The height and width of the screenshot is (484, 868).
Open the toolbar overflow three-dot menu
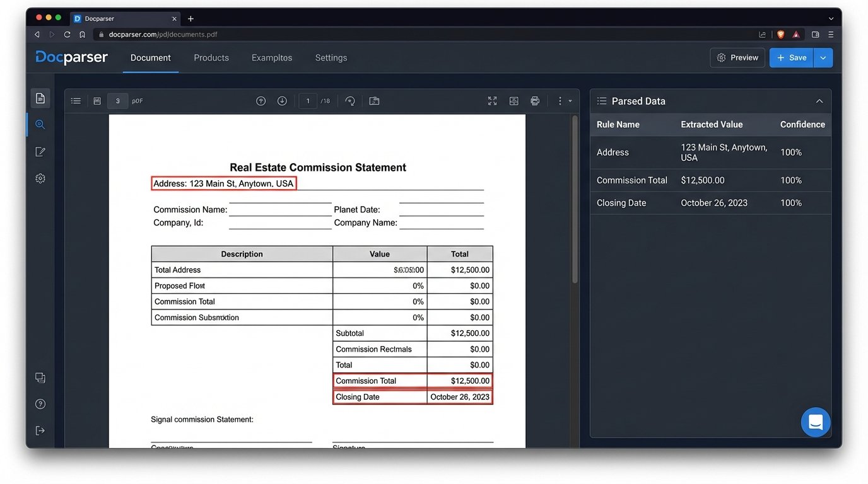(x=560, y=101)
